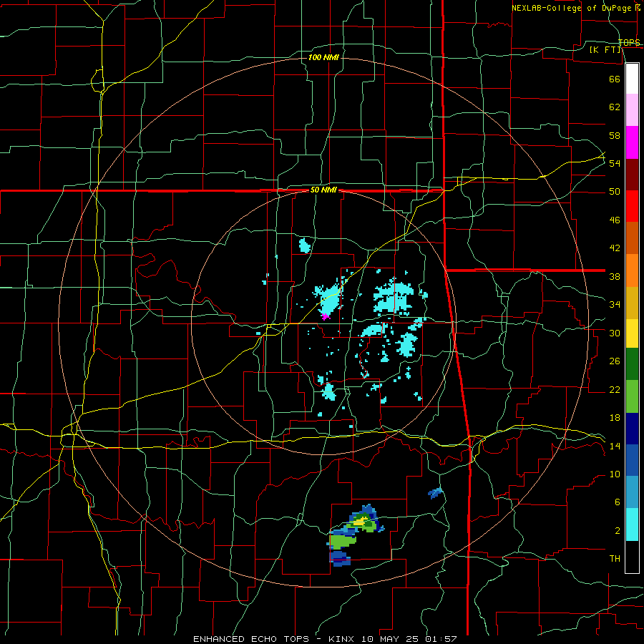The image size is (644, 644).
Task: Select the 62 value on the legend
Action: pos(615,107)
